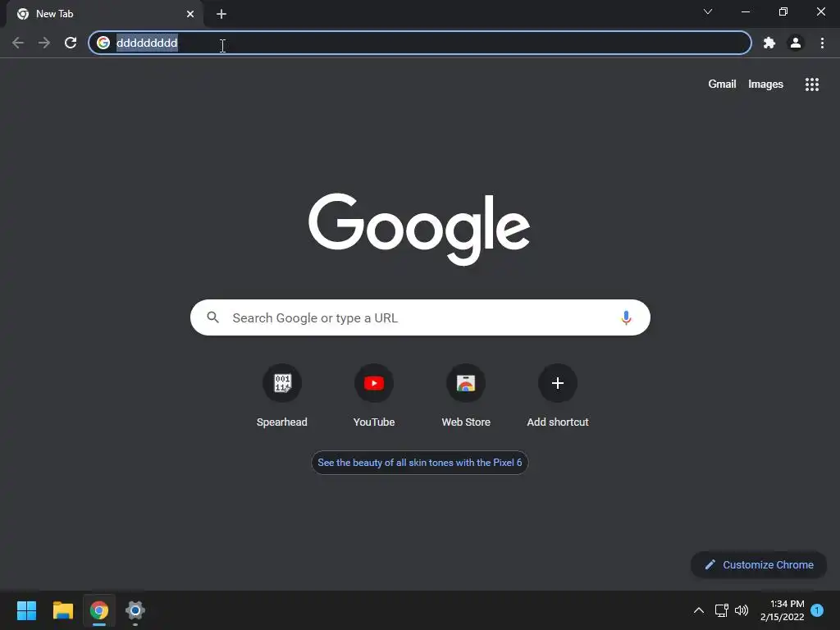Close the New Tab tab
This screenshot has height=630, width=840.
click(190, 14)
